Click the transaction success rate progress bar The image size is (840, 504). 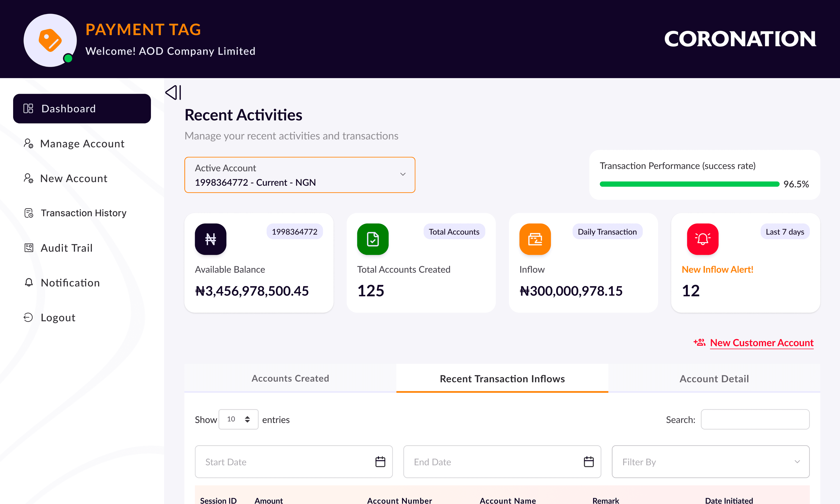coord(689,184)
